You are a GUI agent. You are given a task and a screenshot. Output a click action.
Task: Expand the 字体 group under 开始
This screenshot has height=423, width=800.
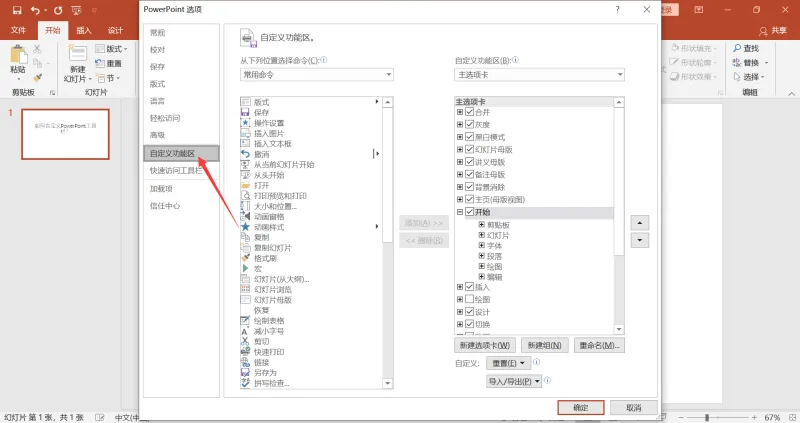481,245
